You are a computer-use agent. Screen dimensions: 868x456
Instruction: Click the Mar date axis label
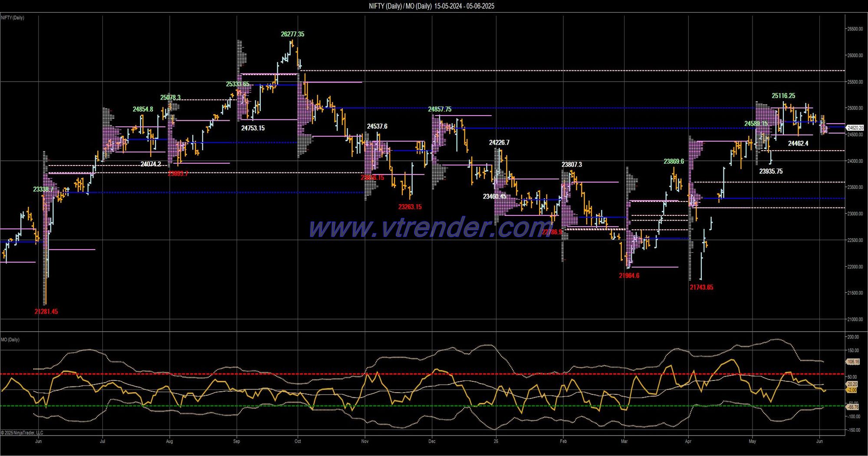(x=625, y=442)
